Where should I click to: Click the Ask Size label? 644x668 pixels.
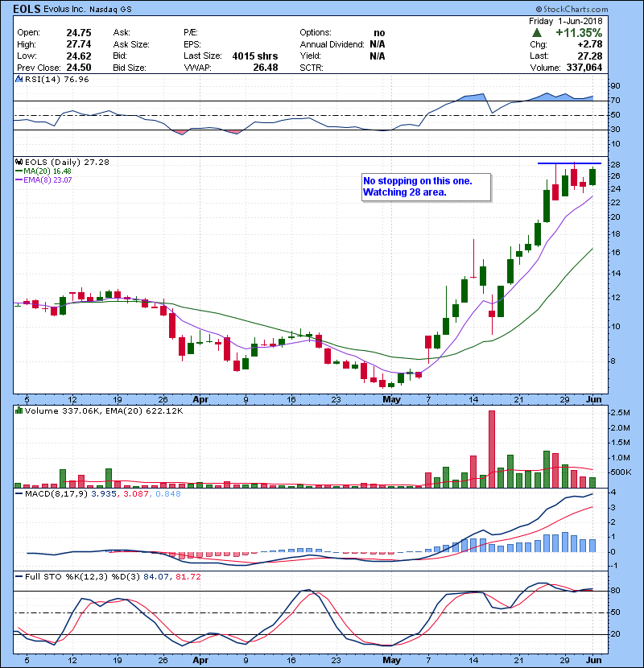click(131, 44)
